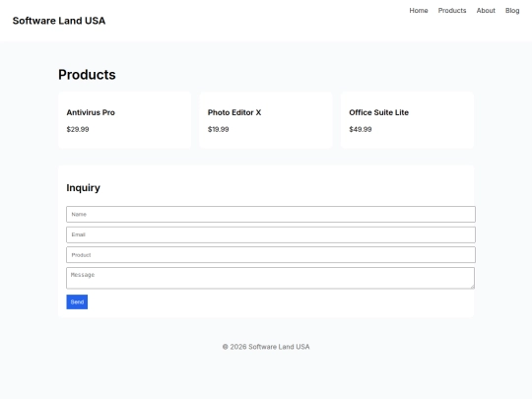Select the Antivirus Pro product card
Viewport: 532px width, 399px height.
[124, 120]
